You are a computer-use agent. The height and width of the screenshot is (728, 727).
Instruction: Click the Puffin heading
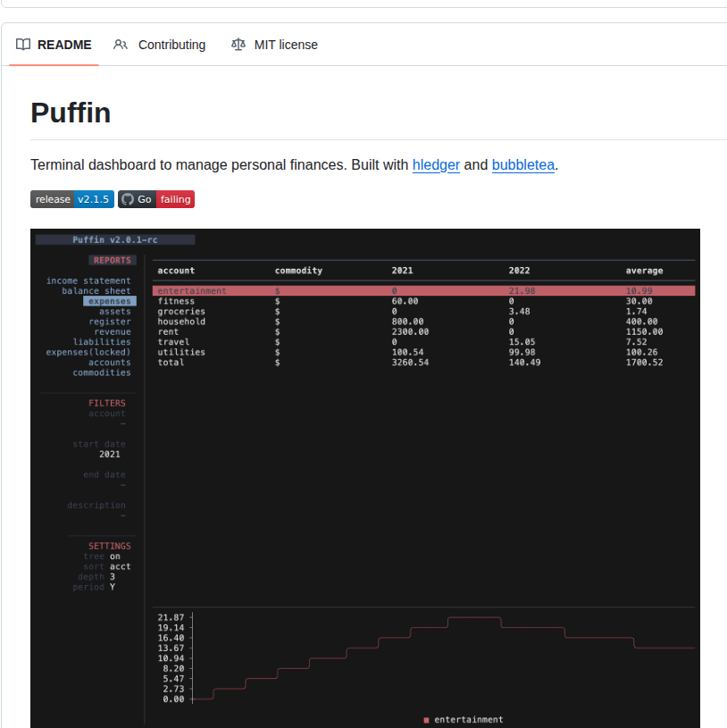pos(71,113)
